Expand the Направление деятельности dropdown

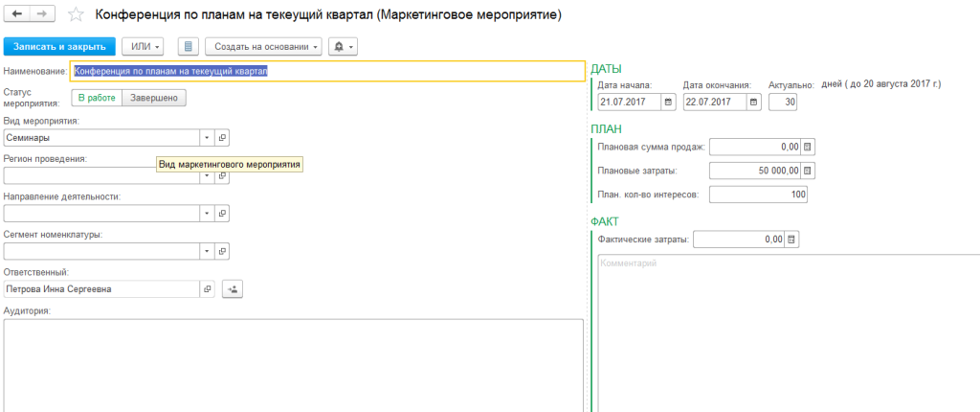[206, 214]
